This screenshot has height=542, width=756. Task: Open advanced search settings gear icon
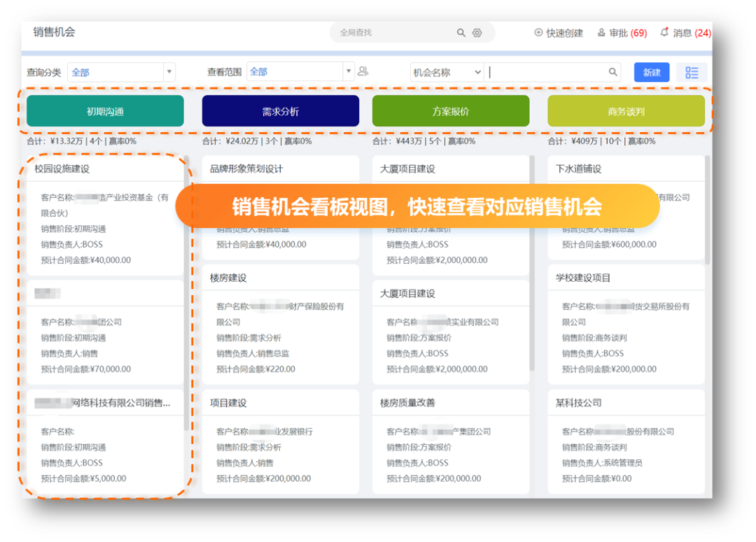477,33
